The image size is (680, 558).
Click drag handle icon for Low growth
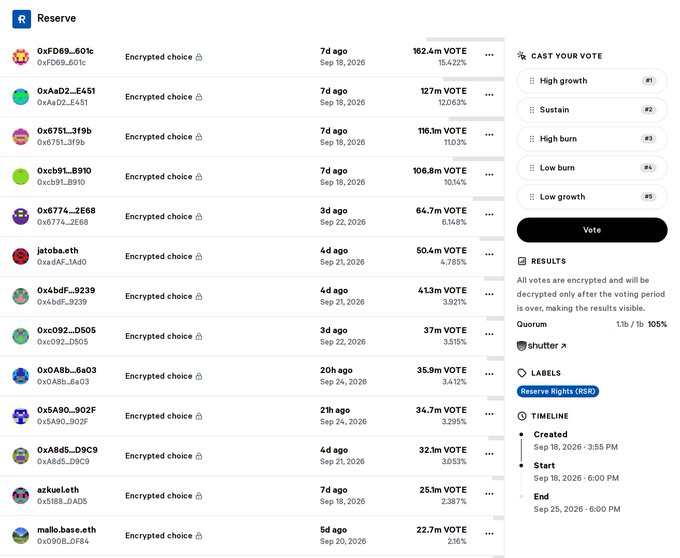click(x=532, y=197)
